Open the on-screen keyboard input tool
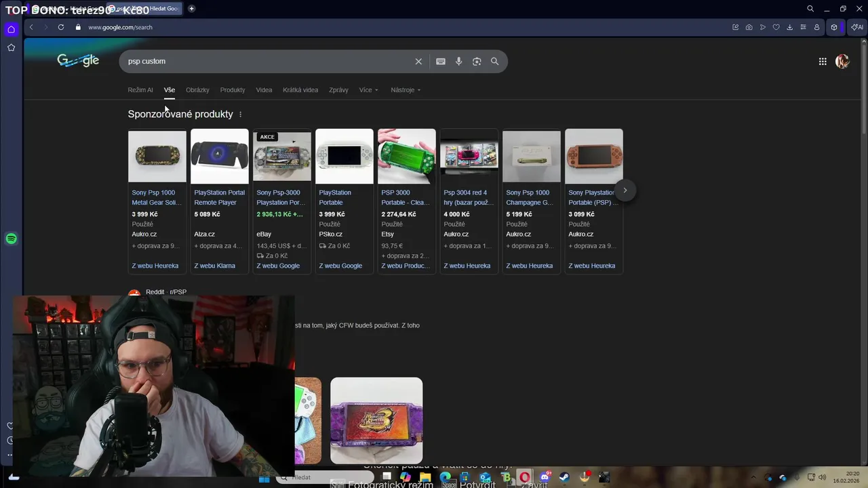The height and width of the screenshot is (488, 868). pos(441,61)
